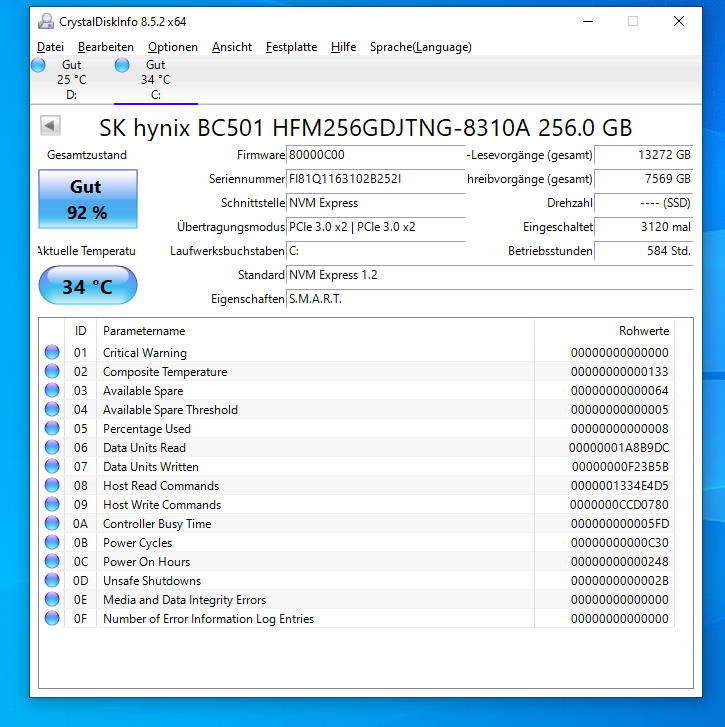
Task: Click the Firmware field 80000C00
Action: click(375, 155)
